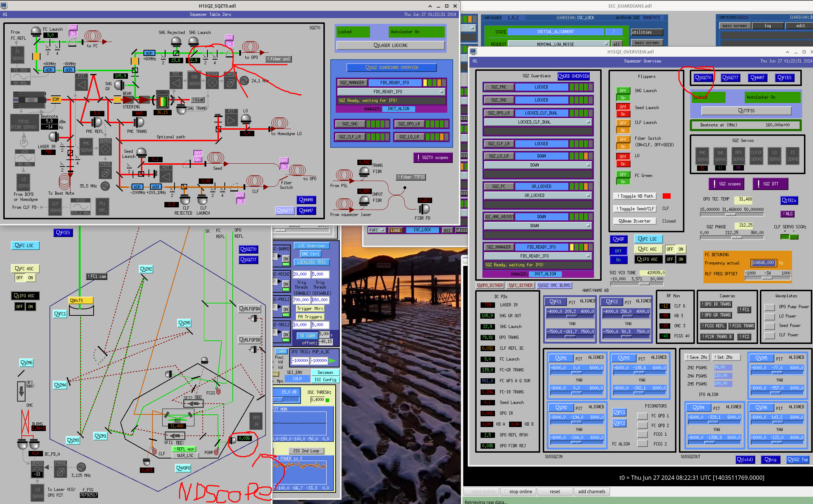Click the OPO IR block in HAM7 diagram
Image resolution: width=813 pixels, height=504 pixels.
pos(256,421)
